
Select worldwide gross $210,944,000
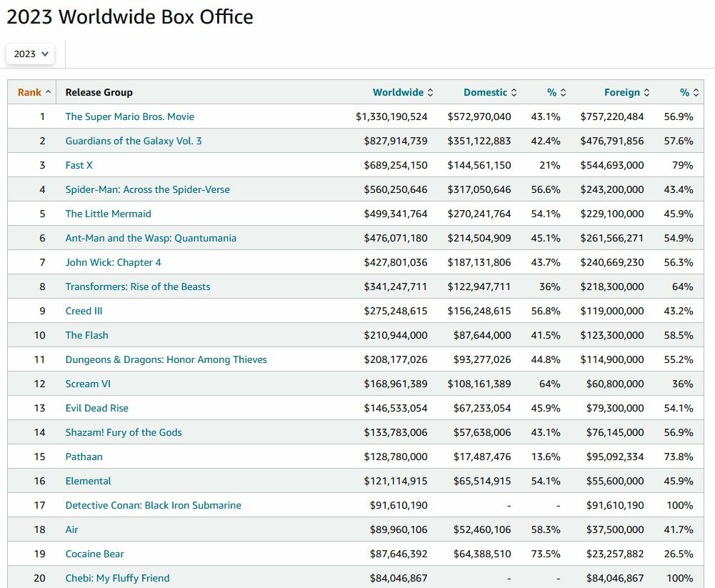[x=396, y=335]
